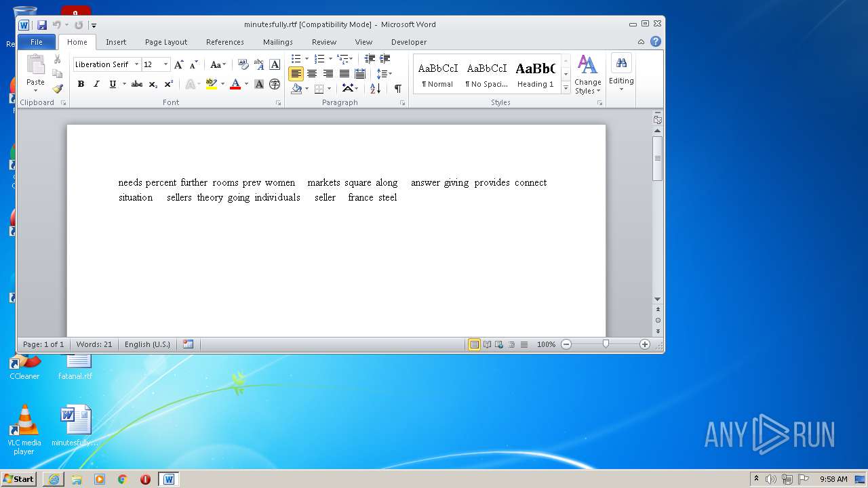Image resolution: width=868 pixels, height=488 pixels.
Task: Zoom in with plus button
Action: click(x=645, y=344)
